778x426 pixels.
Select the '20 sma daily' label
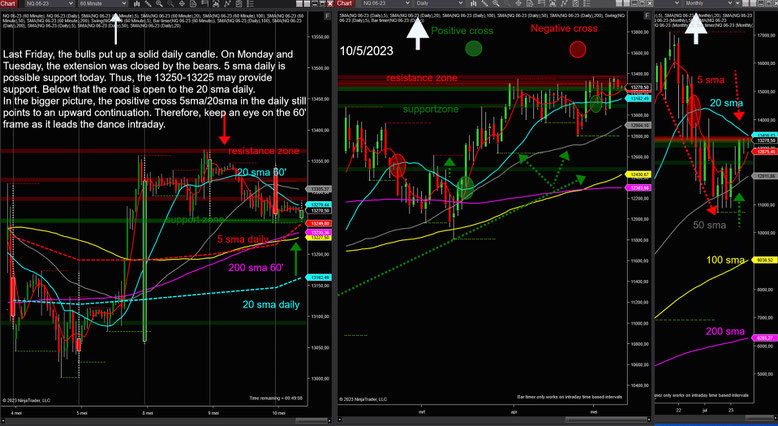(271, 304)
